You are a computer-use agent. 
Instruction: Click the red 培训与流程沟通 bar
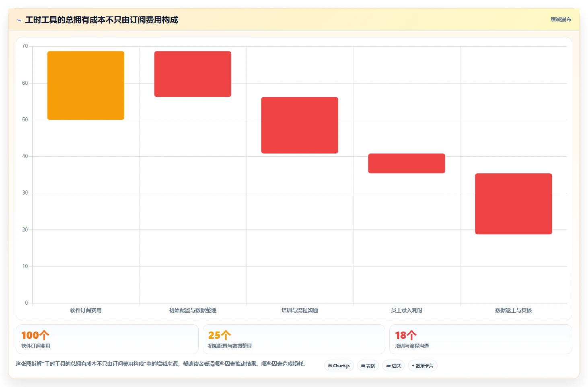pyautogui.click(x=300, y=125)
